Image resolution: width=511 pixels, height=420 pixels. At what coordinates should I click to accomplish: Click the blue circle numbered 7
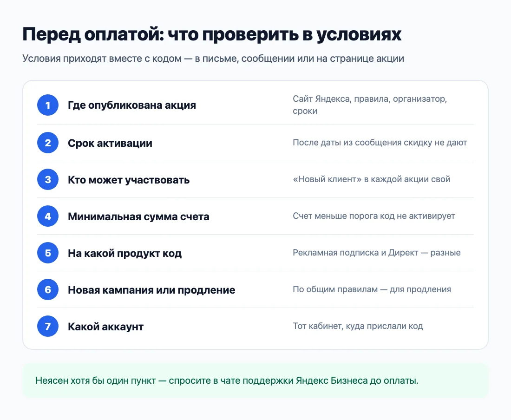point(48,326)
